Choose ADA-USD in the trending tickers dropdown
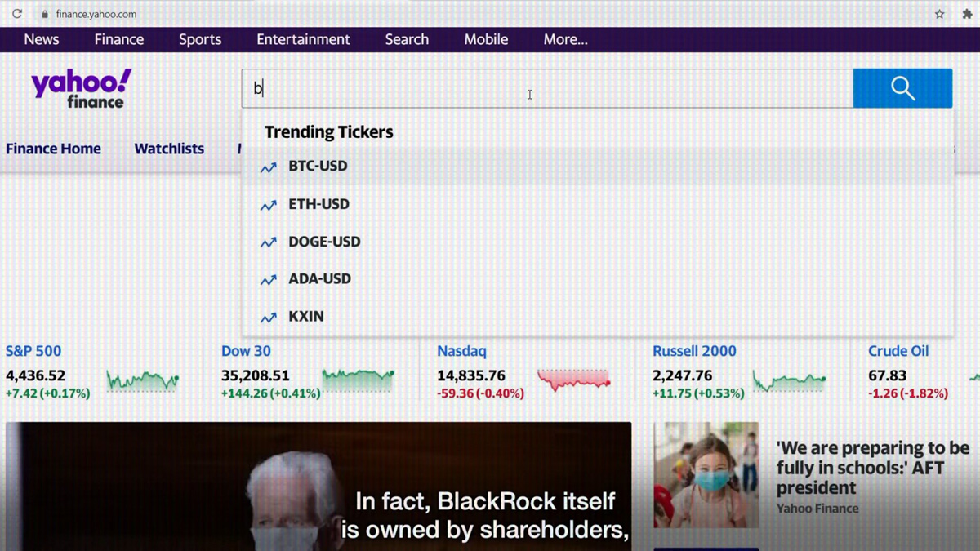 319,278
